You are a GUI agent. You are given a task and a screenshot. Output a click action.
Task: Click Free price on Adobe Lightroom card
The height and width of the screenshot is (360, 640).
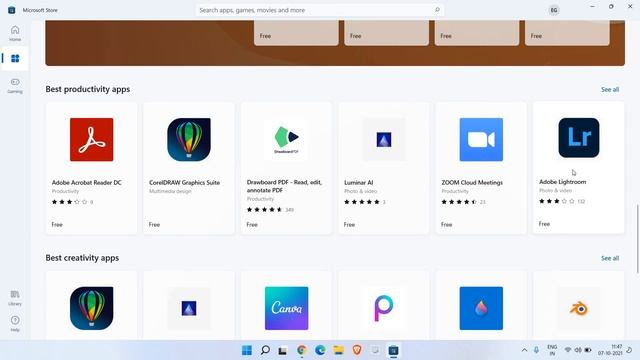[x=544, y=224]
